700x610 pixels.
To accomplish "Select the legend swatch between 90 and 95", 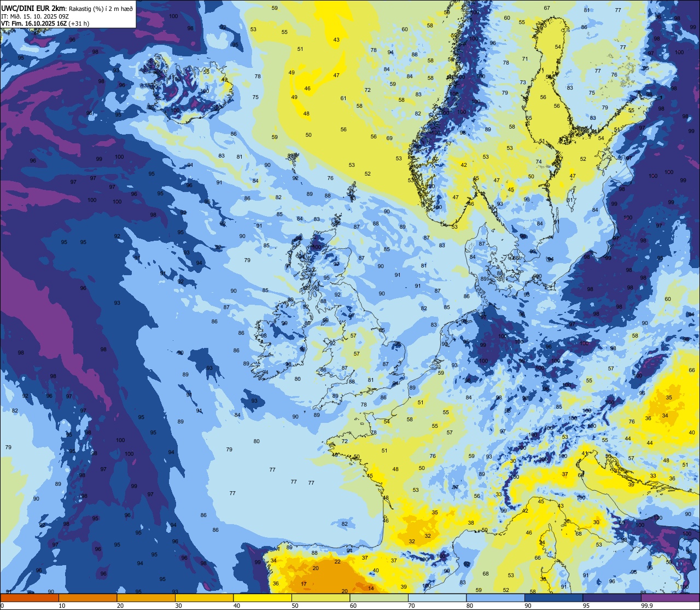I will pos(553,597).
